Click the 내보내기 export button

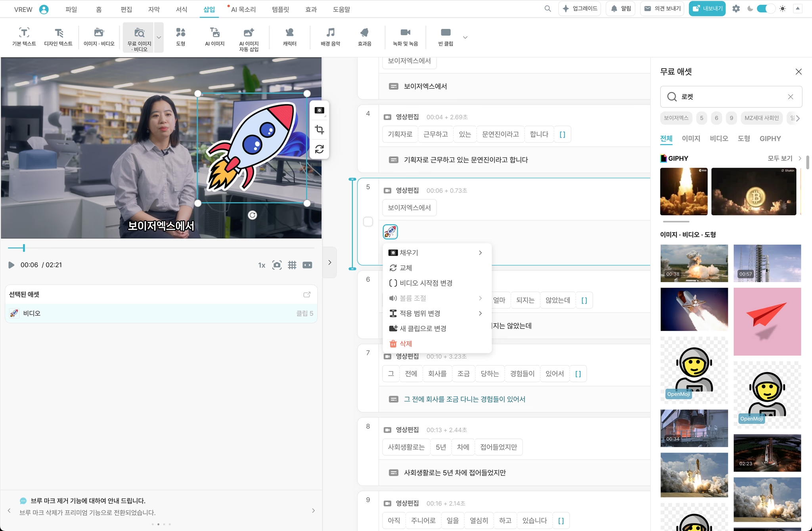pyautogui.click(x=707, y=8)
